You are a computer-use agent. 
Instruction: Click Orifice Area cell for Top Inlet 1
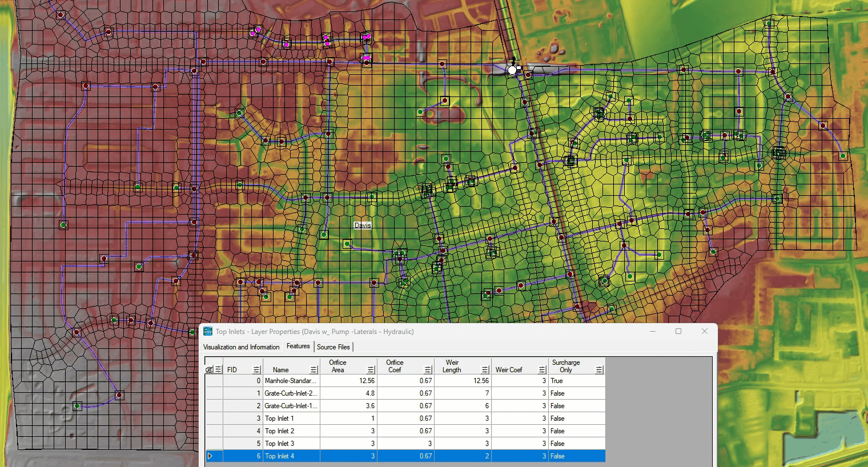click(348, 418)
